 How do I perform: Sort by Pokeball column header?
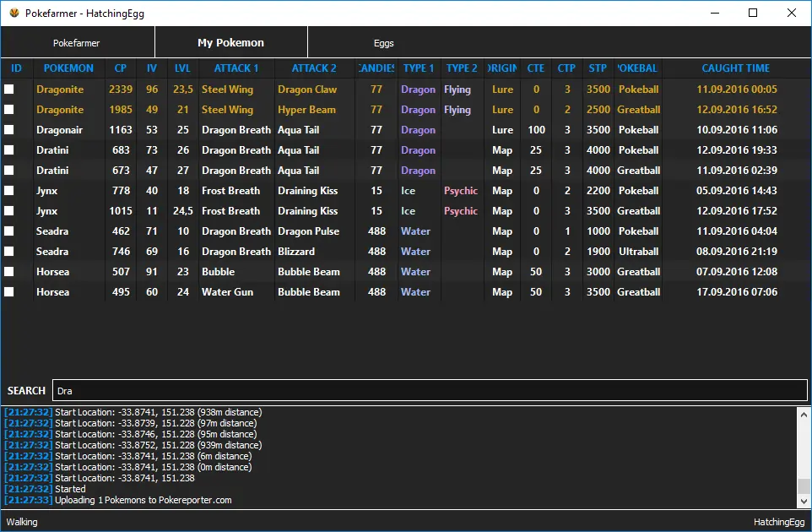tap(638, 68)
